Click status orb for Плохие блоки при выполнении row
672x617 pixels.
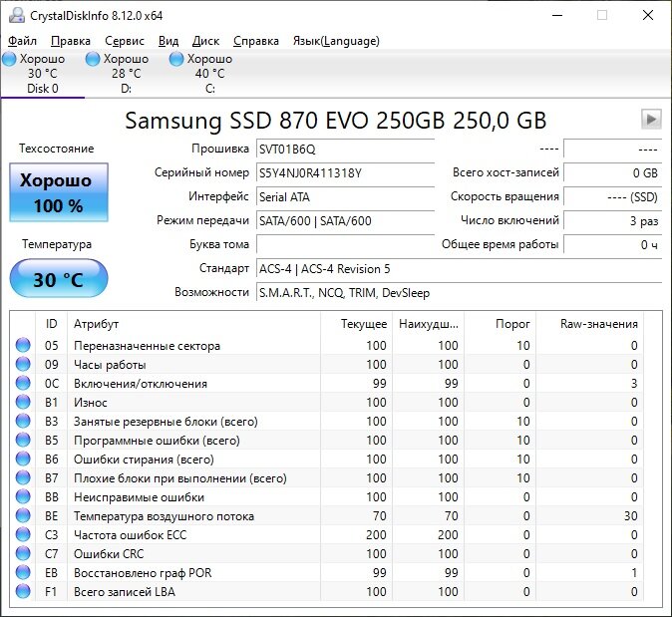point(23,477)
